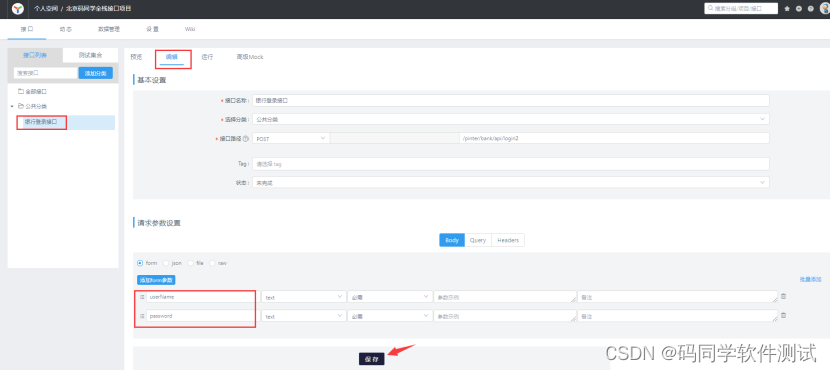The width and height of the screenshot is (832, 372).
Task: Open the 必需 dropdown for password
Action: [x=390, y=316]
